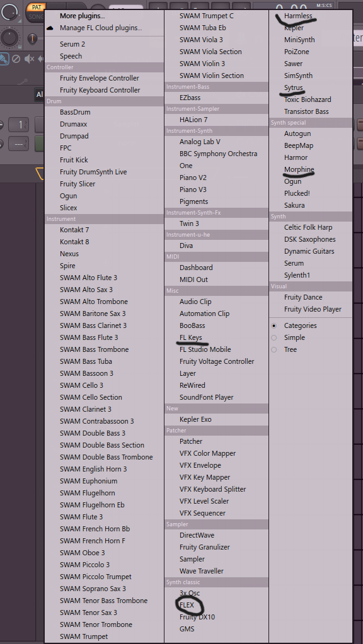The height and width of the screenshot is (644, 363).
Task: Pick SWAM Alto Sax 3
Action: 86,290
